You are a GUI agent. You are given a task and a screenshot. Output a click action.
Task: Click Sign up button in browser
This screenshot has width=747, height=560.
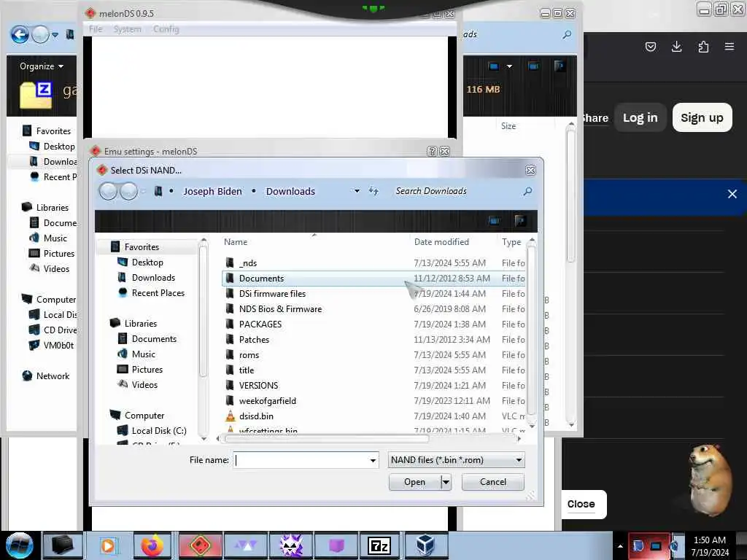click(702, 117)
